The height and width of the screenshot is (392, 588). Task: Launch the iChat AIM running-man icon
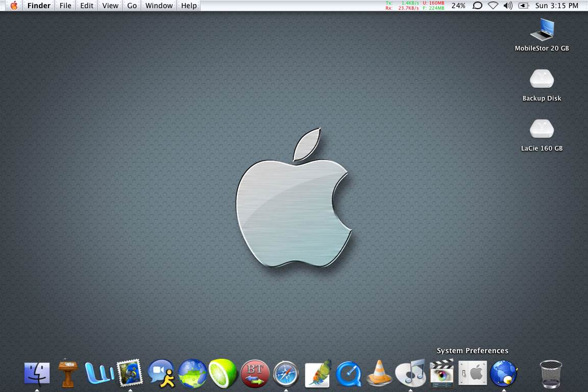(x=162, y=373)
